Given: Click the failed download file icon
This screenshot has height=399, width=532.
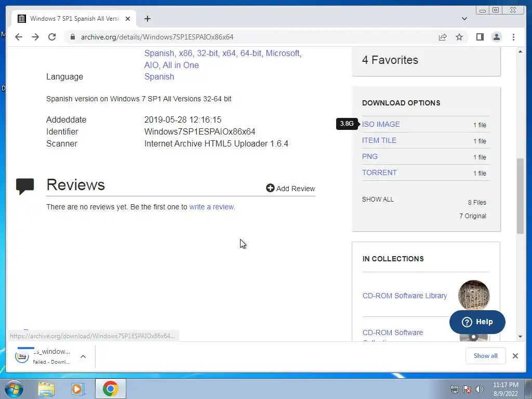Looking at the screenshot, I should coord(22,356).
